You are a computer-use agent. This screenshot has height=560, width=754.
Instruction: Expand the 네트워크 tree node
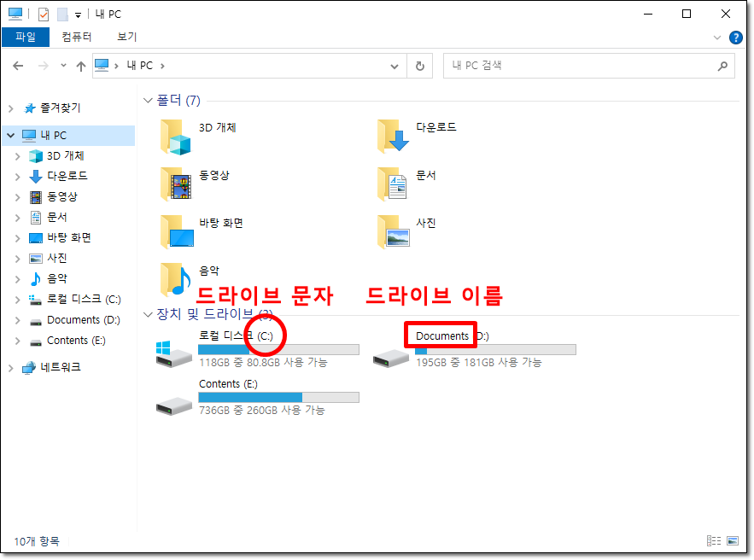pyautogui.click(x=11, y=368)
